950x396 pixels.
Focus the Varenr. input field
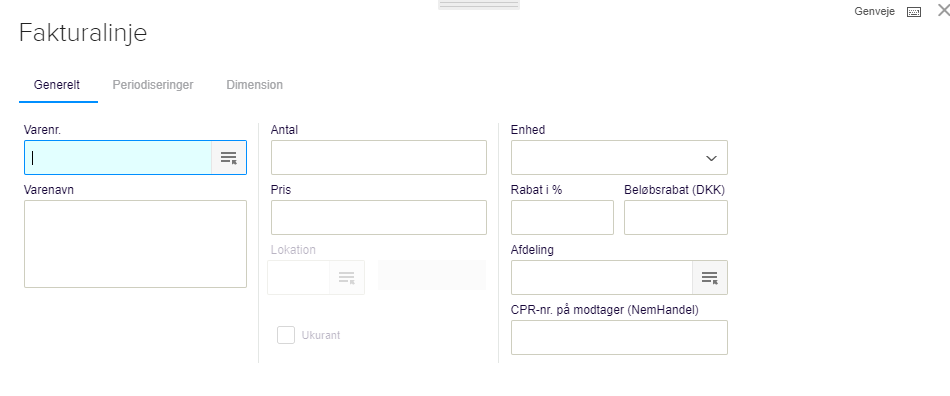click(x=118, y=157)
